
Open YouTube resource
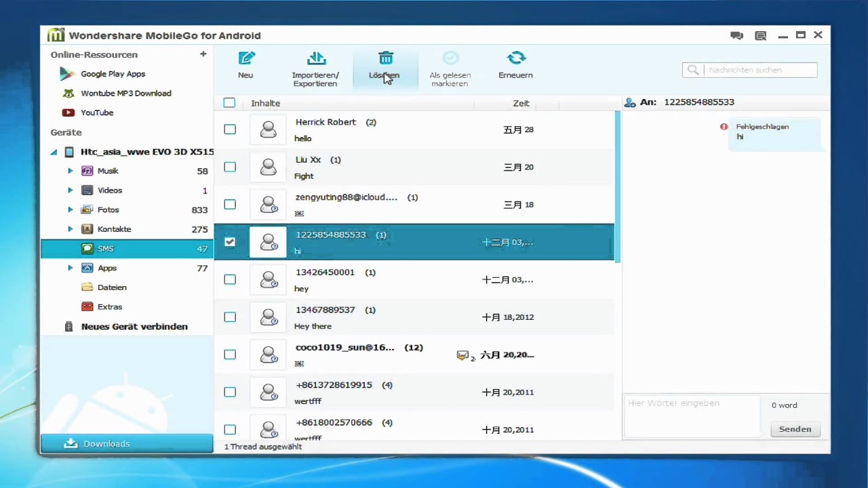click(97, 113)
